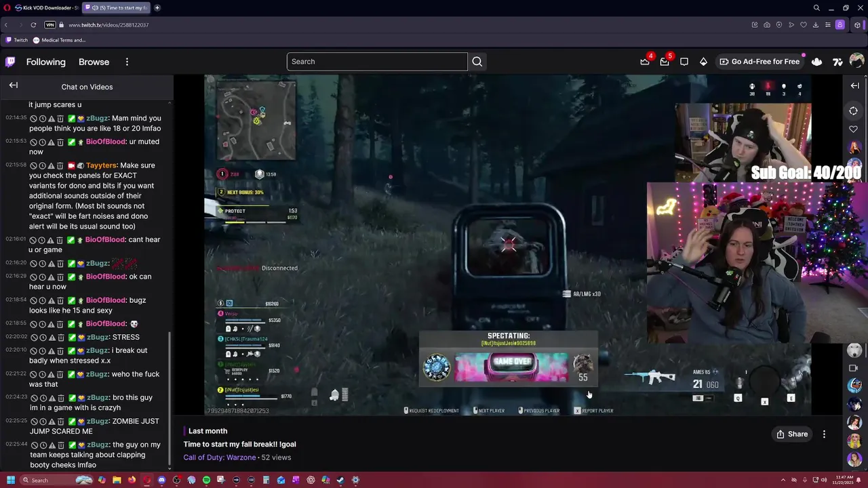Show hidden system tray icons chevron

coord(783,480)
